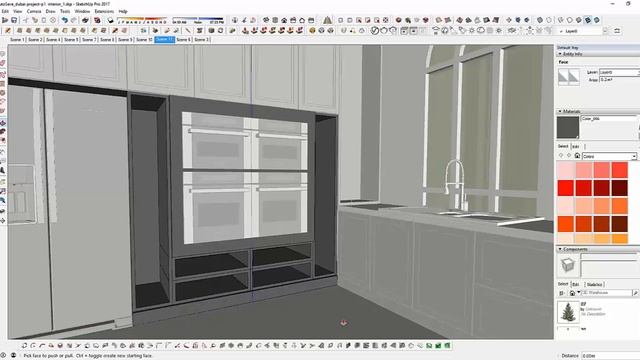The image size is (640, 360).
Task: Click the material name field Color_006
Action: click(608, 119)
